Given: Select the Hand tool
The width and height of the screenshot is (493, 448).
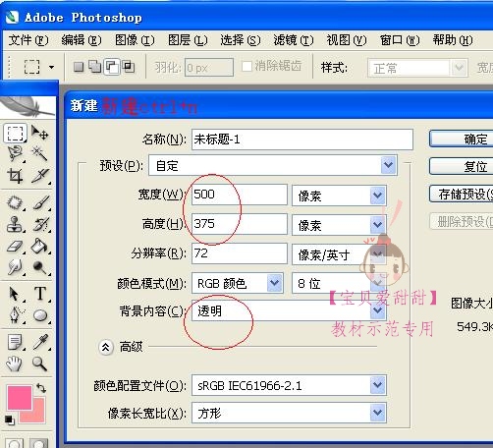Looking at the screenshot, I should pos(15,364).
